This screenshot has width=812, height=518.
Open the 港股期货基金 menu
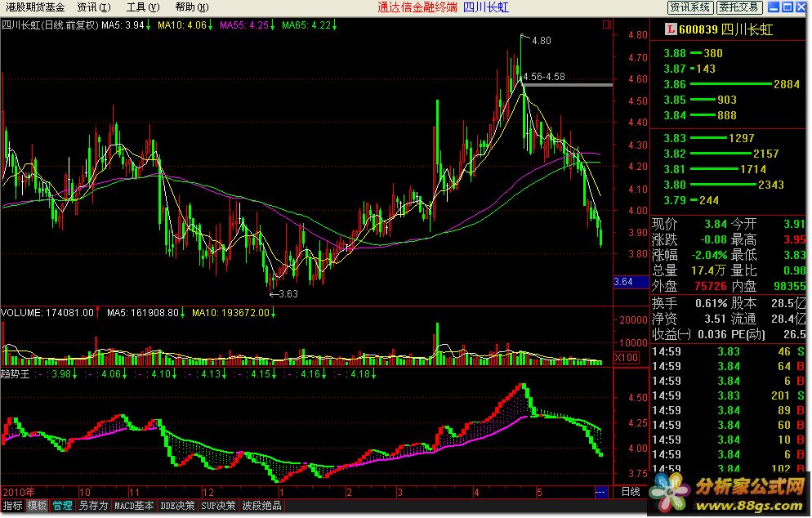35,7
